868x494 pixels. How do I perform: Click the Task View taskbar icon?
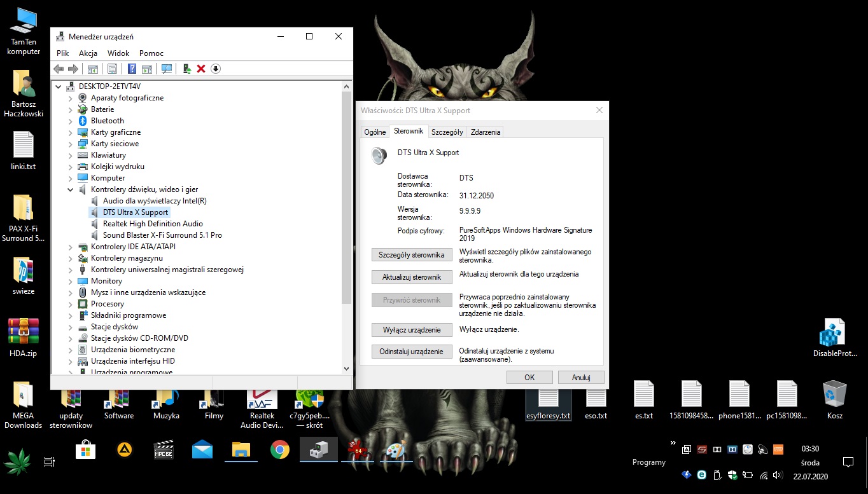coord(50,462)
